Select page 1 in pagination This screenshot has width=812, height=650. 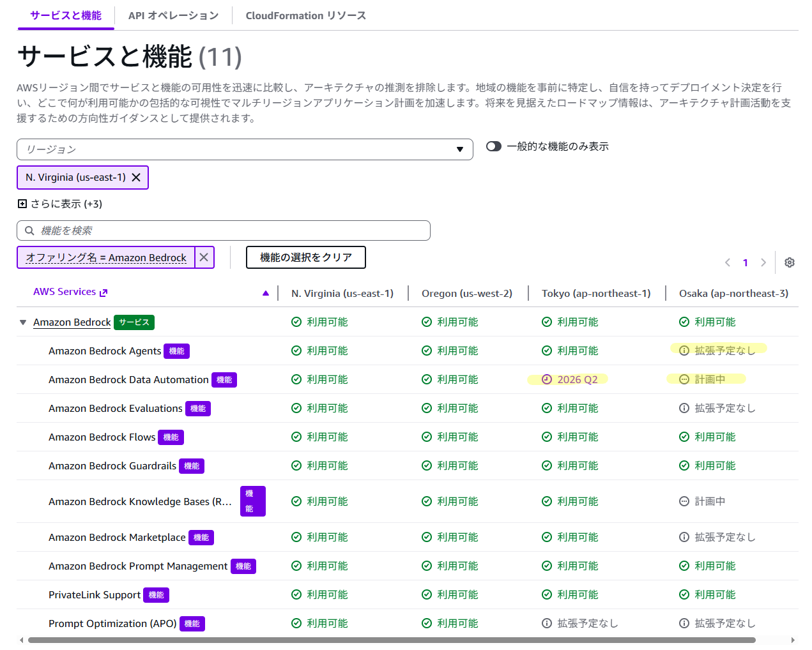click(746, 262)
